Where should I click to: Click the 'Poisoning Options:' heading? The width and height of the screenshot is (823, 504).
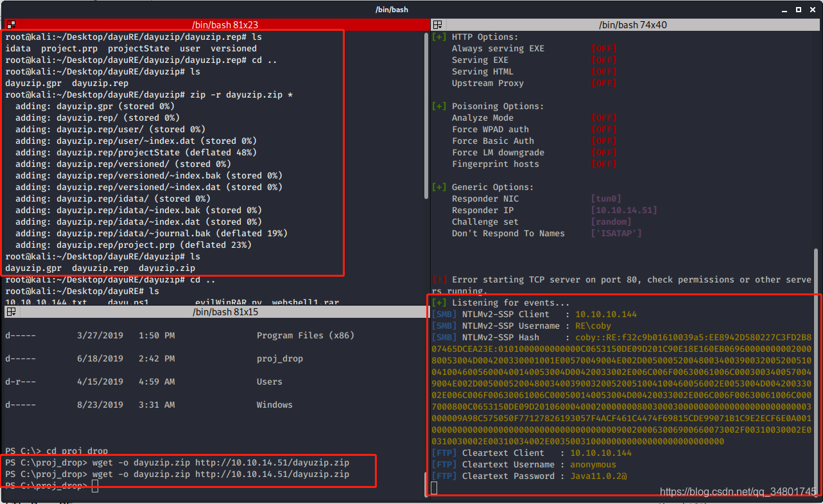tap(498, 107)
